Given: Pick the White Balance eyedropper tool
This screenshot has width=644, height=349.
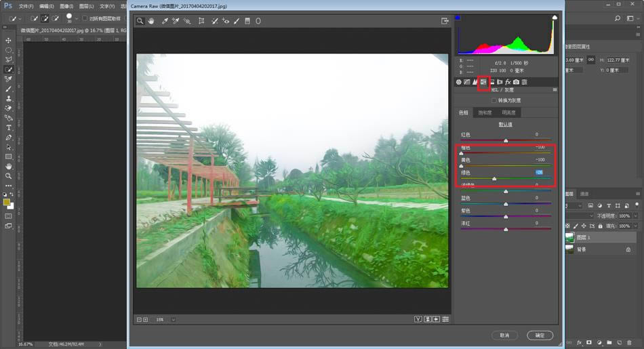Looking at the screenshot, I should [x=164, y=21].
